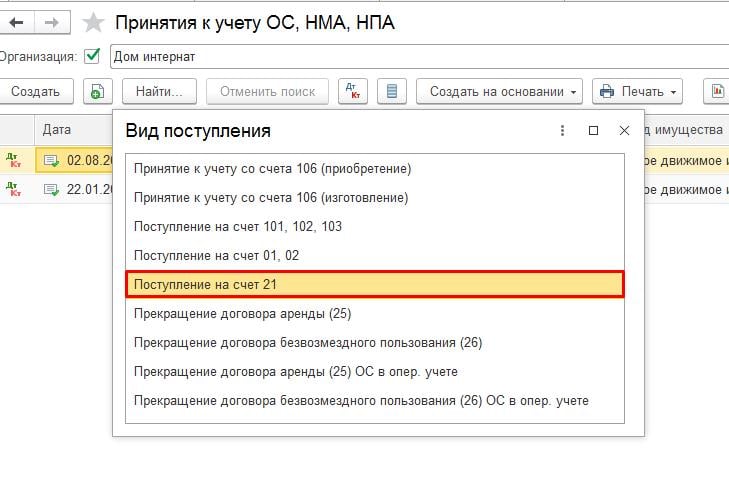Image resolution: width=729 pixels, height=494 pixels.
Task: Click the report icon at toolbar right edge
Action: pos(716,92)
